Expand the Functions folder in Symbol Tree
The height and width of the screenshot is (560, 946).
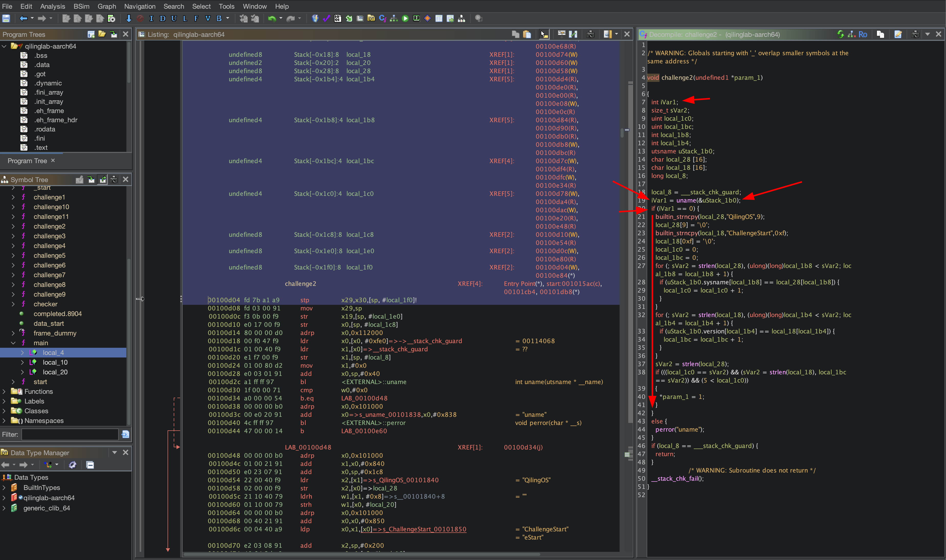tap(4, 391)
